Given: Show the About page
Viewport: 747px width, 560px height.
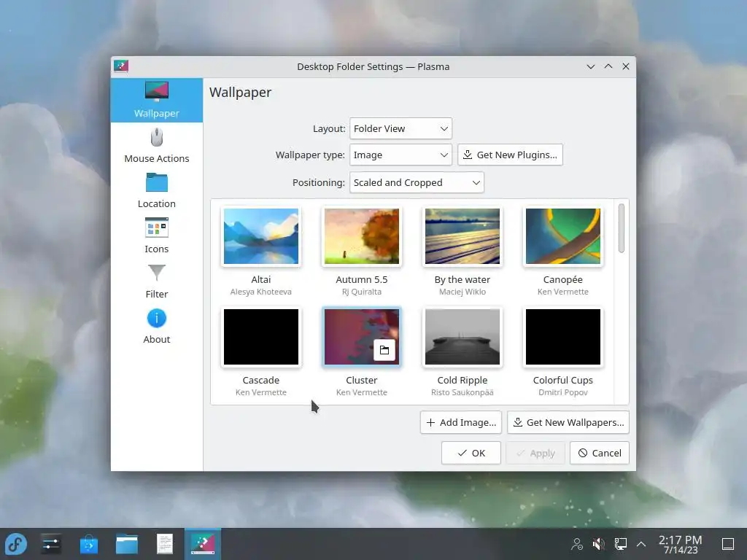Looking at the screenshot, I should (156, 327).
